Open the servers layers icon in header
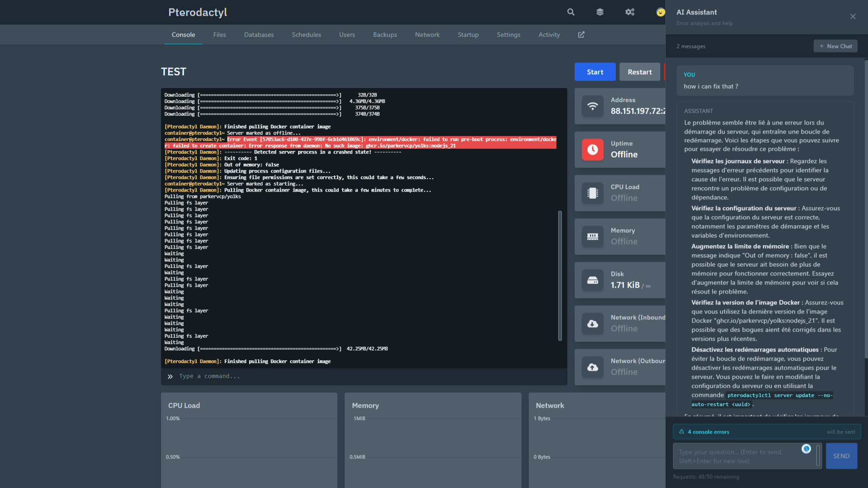 (600, 12)
